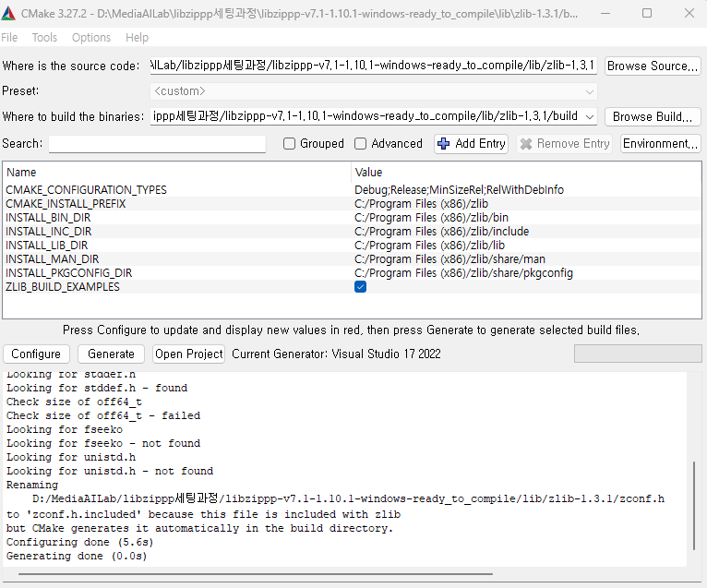
Task: Expand the build binaries path dropdown arrow
Action: (589, 117)
